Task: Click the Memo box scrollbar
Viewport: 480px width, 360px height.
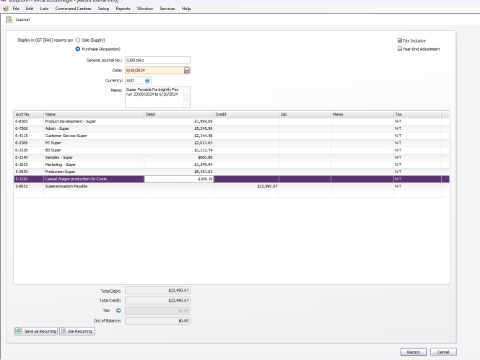Action: tap(187, 97)
